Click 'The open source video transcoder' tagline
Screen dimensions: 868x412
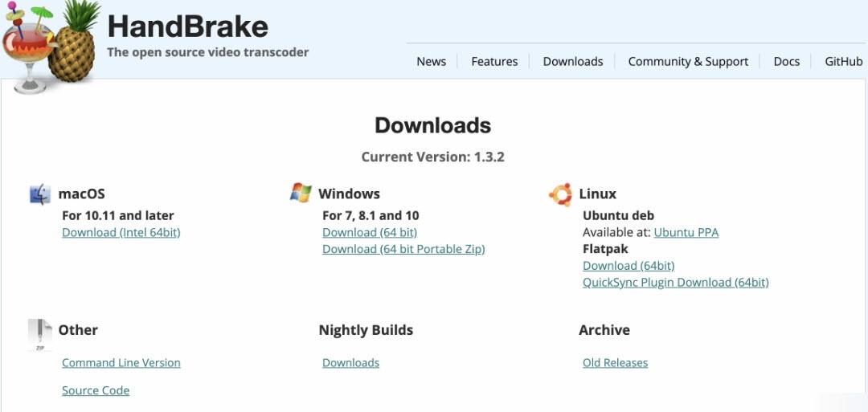(x=207, y=52)
